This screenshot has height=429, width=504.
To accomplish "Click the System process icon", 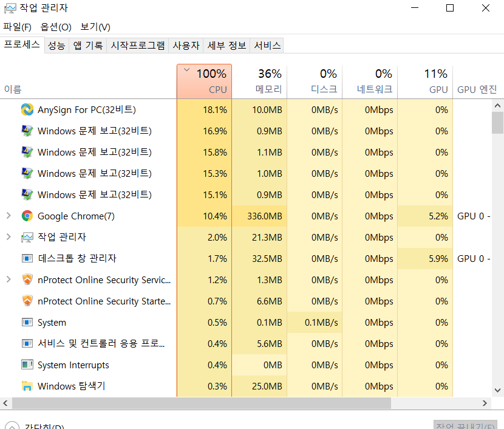I will (x=27, y=322).
